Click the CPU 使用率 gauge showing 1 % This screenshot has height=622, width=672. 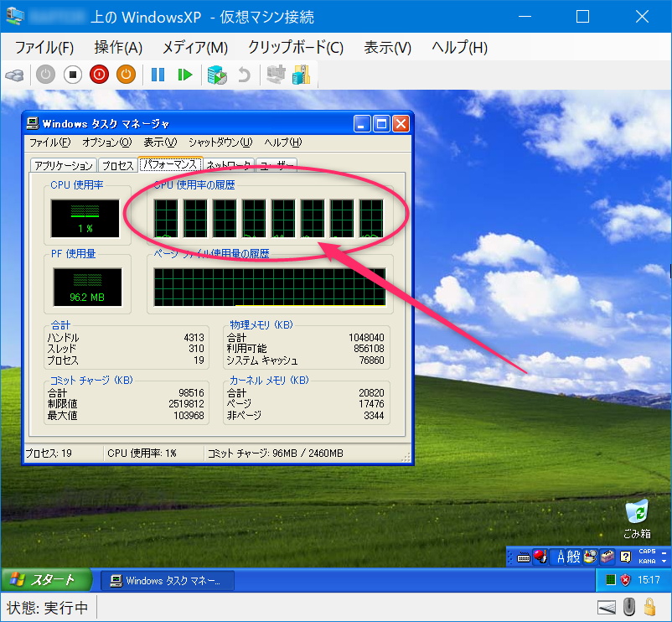coord(85,218)
